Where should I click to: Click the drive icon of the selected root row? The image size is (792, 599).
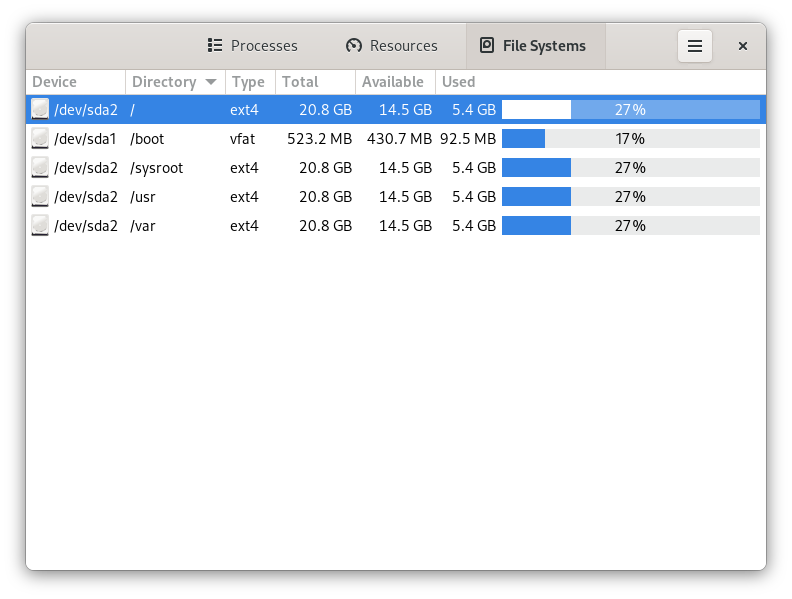click(x=40, y=109)
